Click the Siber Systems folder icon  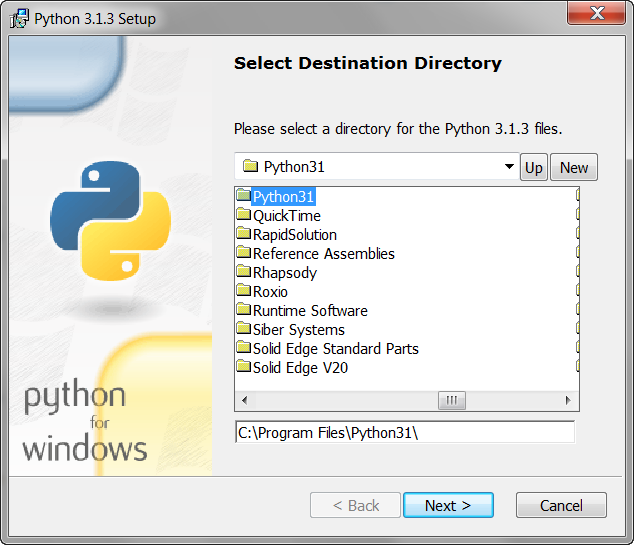243,329
